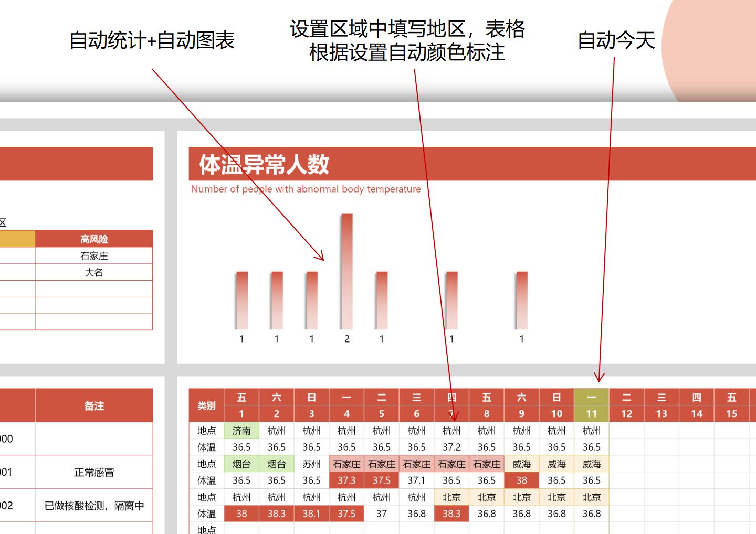Viewport: 756px width, 534px height.
Task: Click the 38 cell under day 1
Action: pos(241,514)
